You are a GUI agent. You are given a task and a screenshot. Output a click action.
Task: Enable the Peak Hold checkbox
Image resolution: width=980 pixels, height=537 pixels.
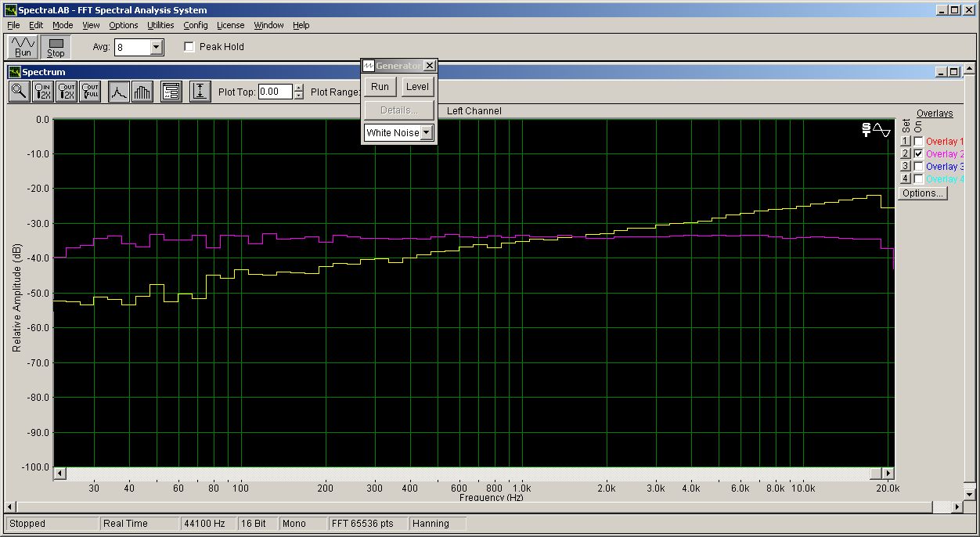pos(189,47)
